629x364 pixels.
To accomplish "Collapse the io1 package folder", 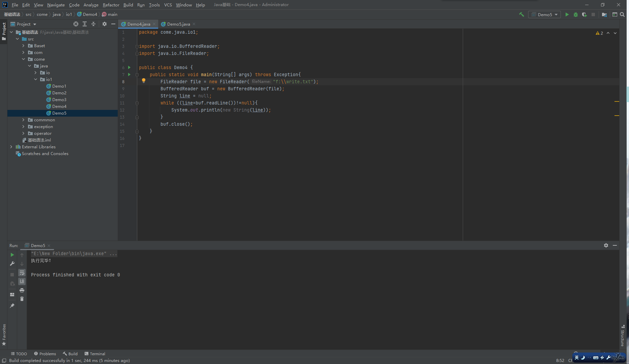I will (36, 80).
